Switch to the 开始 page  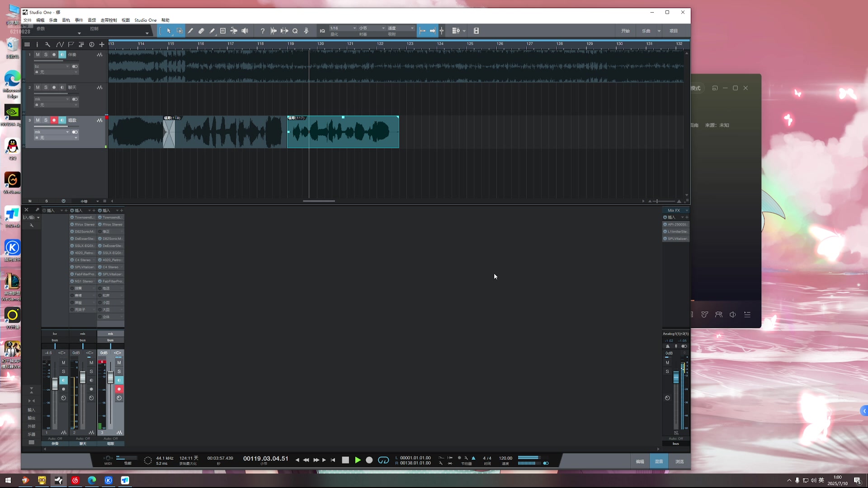click(x=625, y=31)
